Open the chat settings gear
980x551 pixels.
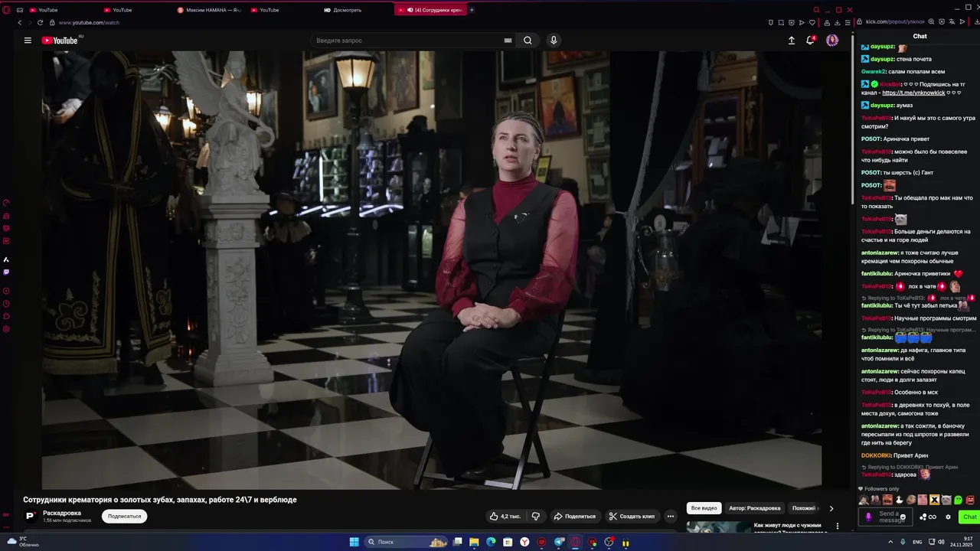coord(948,517)
